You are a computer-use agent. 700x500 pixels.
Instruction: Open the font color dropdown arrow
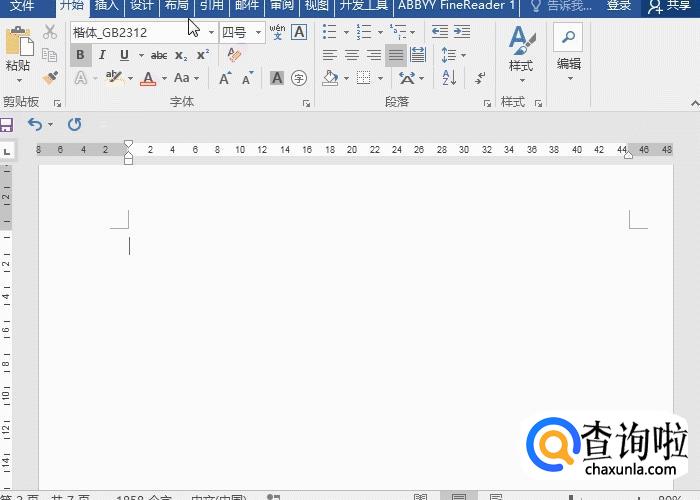[164, 78]
